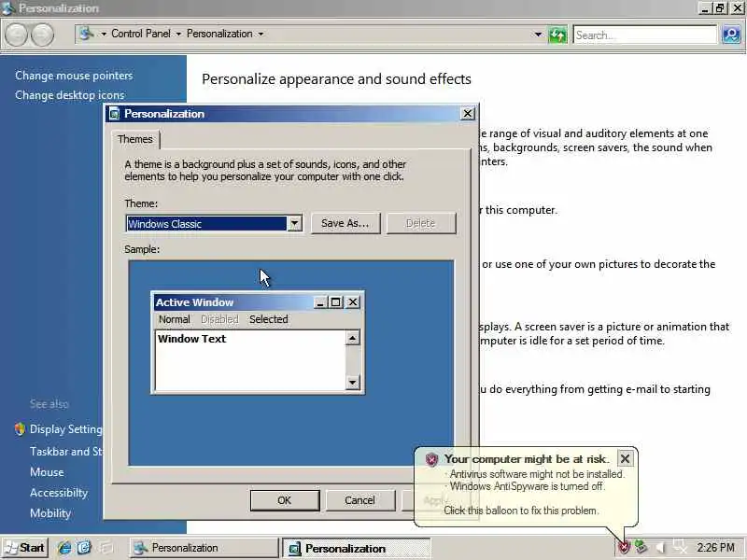The height and width of the screenshot is (560, 747).
Task: Click the Save As... button
Action: point(345,223)
